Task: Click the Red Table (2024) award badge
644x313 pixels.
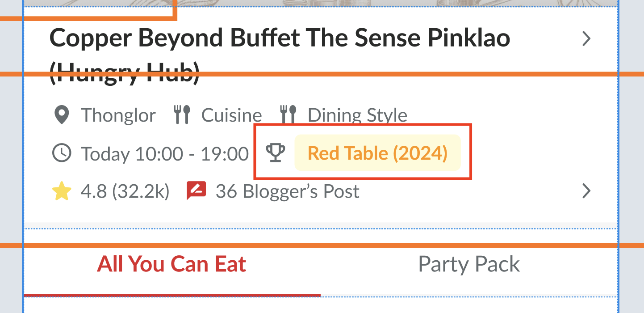Action: pyautogui.click(x=377, y=153)
